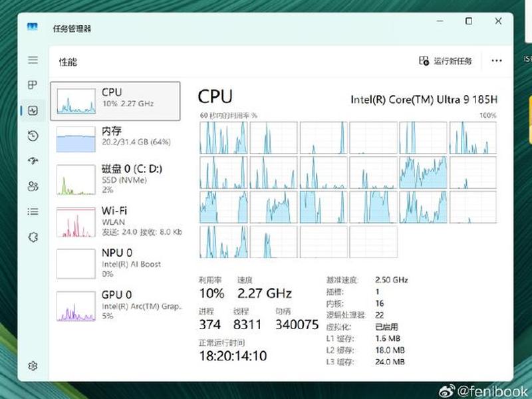This screenshot has width=532, height=399.
Task: Click the process count 374
Action: (209, 325)
